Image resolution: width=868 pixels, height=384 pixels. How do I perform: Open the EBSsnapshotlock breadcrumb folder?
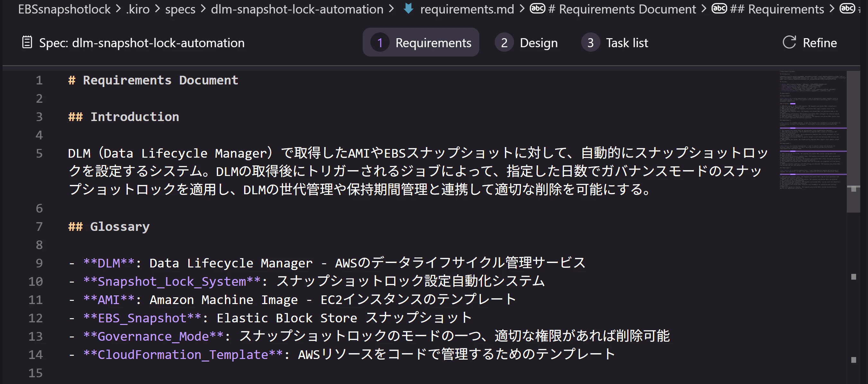[64, 9]
